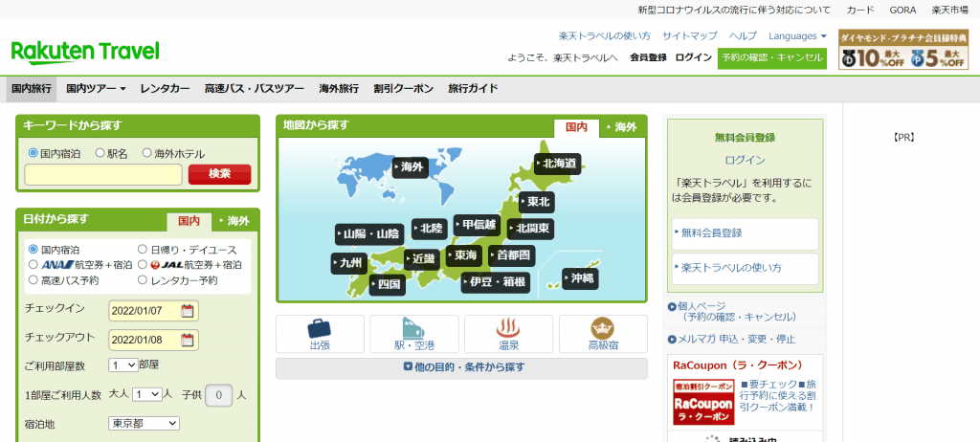Switch to 海外 tab in map search
The image size is (980, 442).
point(622,127)
